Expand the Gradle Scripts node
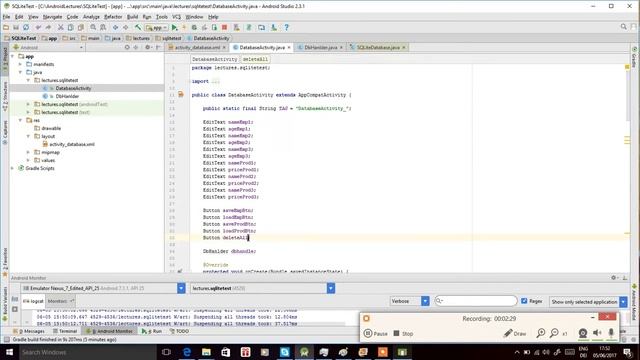 tap(13, 168)
